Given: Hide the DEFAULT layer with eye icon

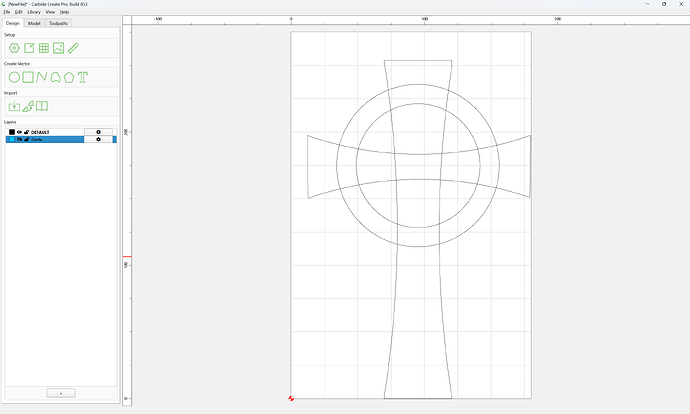Looking at the screenshot, I should [19, 132].
